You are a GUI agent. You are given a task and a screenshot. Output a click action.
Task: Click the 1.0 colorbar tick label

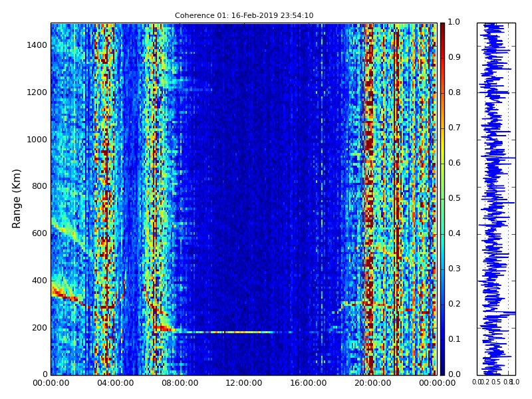click(454, 22)
